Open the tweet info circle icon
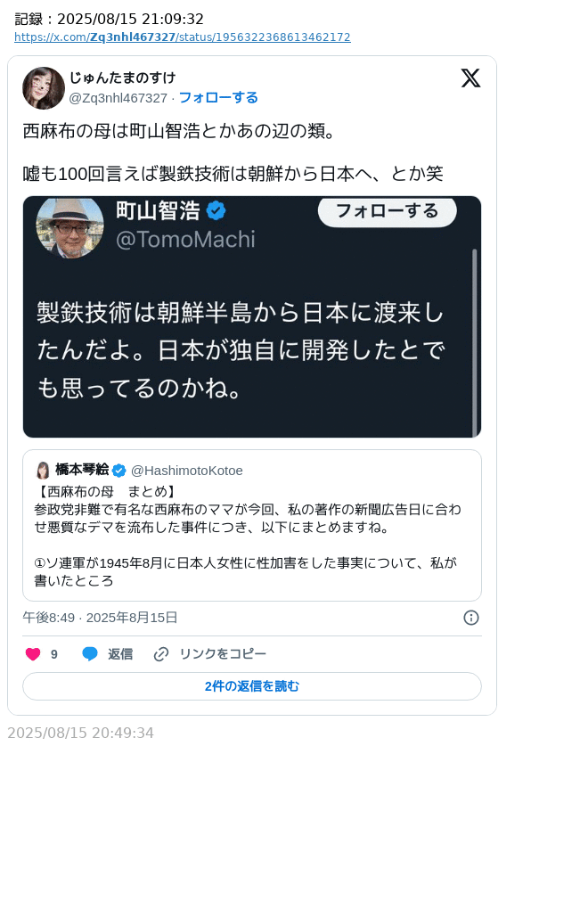The image size is (588, 910). click(x=471, y=618)
